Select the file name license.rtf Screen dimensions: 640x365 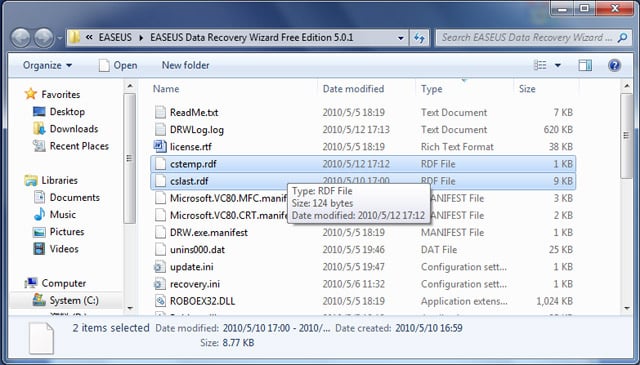[191, 147]
